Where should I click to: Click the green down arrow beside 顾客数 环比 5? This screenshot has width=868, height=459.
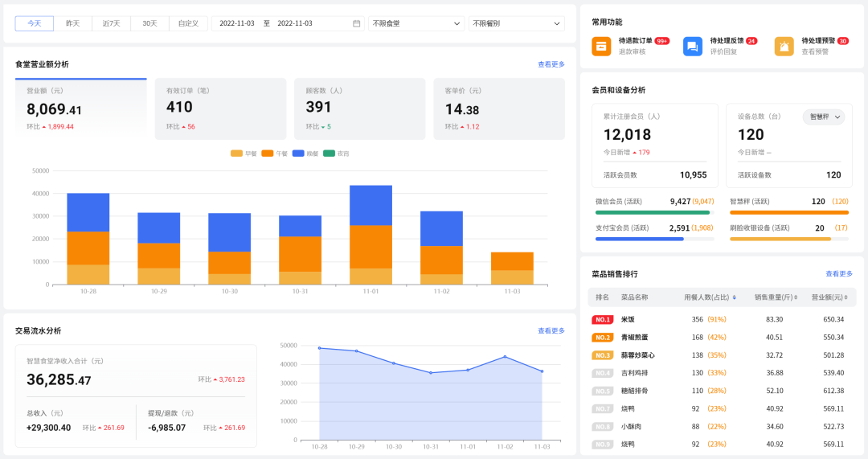(x=323, y=127)
